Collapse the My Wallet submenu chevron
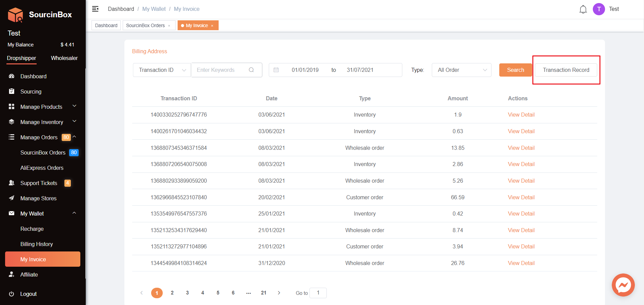This screenshot has width=644, height=305. click(75, 213)
